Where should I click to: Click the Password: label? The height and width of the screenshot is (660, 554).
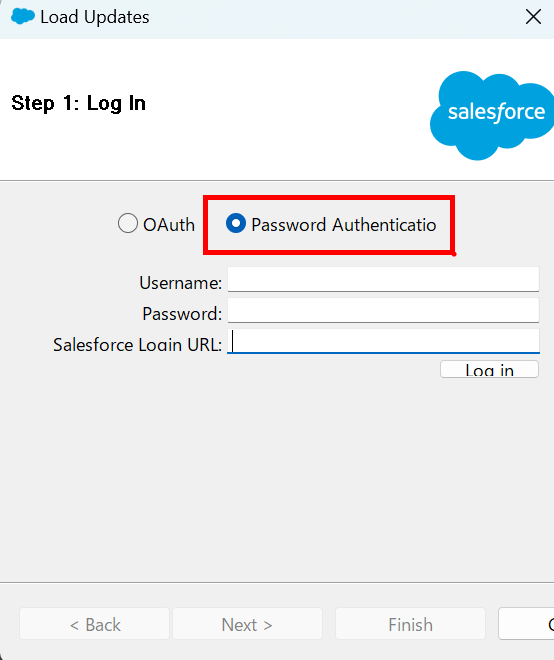tap(182, 314)
